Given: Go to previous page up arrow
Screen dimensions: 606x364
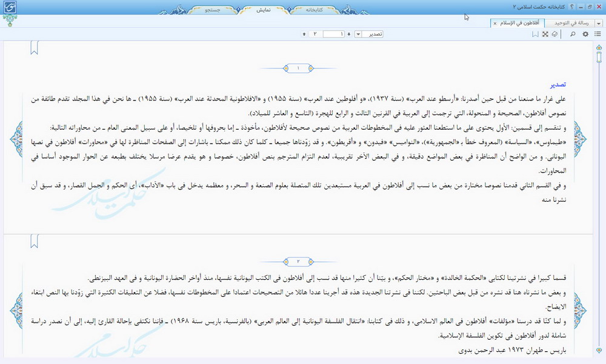Looking at the screenshot, I should point(304,34).
